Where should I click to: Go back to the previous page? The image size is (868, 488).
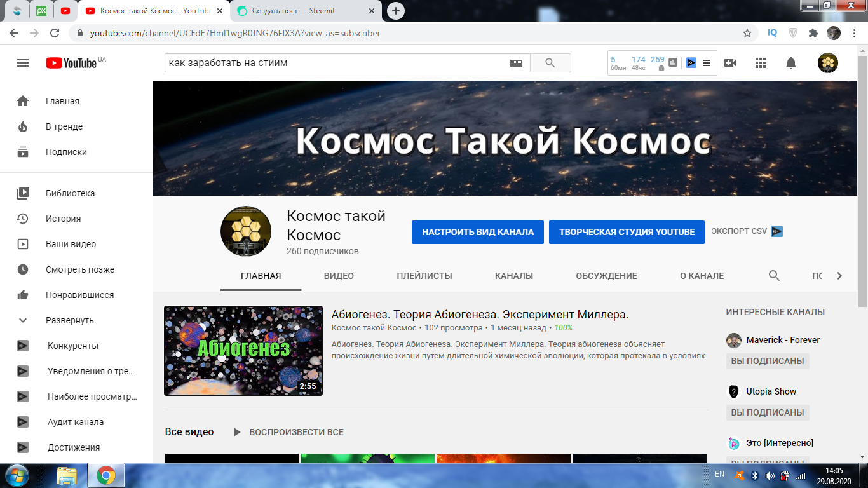point(14,33)
